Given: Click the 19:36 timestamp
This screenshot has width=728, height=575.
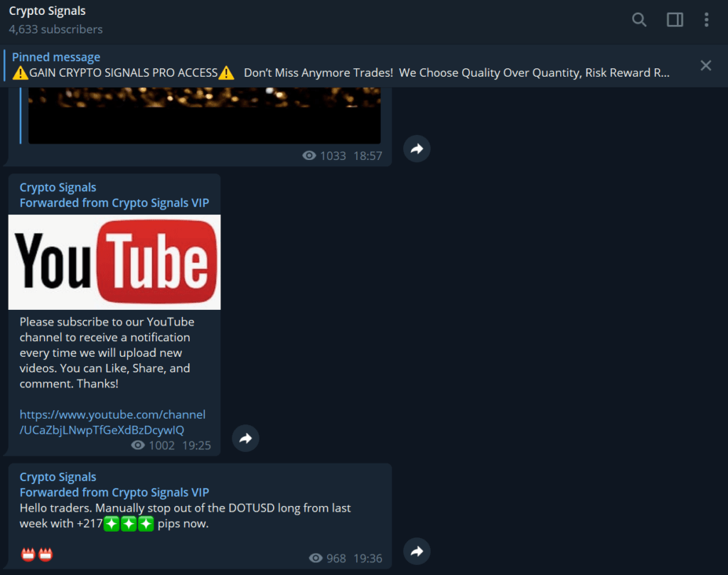Looking at the screenshot, I should (x=368, y=558).
